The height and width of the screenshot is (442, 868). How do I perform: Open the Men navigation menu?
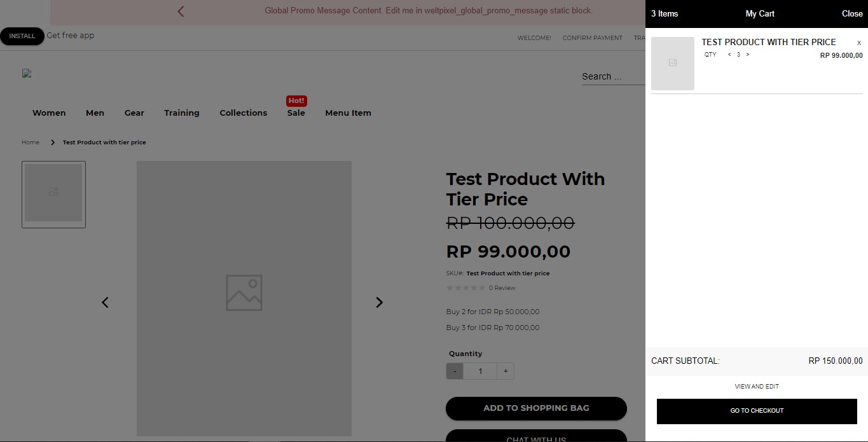pyautogui.click(x=95, y=113)
